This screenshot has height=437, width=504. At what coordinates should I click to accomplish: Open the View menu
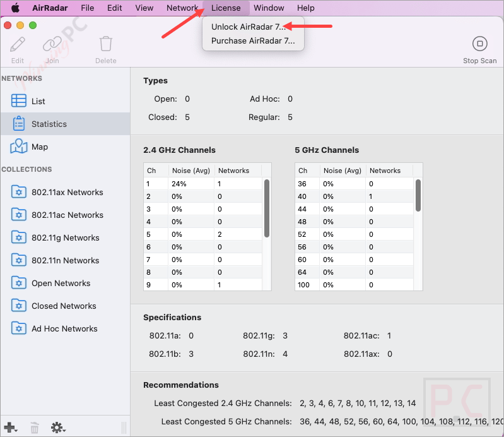click(x=144, y=8)
